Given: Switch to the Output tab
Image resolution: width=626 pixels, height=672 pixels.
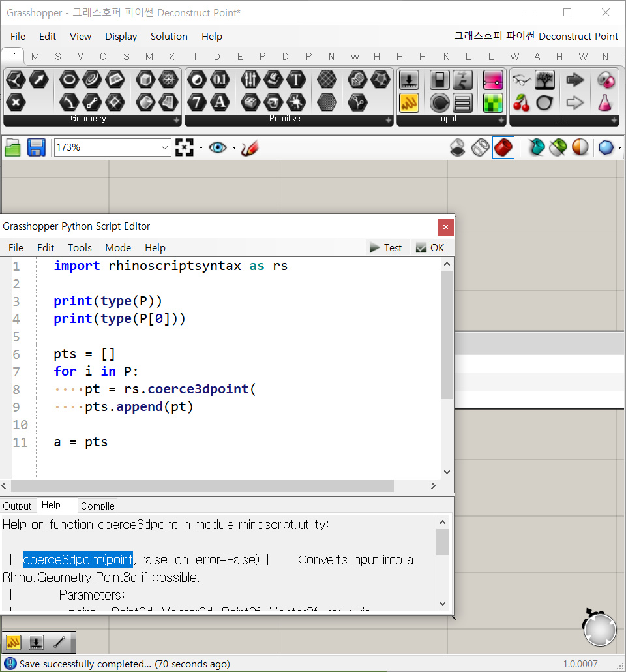Looking at the screenshot, I should coord(17,506).
